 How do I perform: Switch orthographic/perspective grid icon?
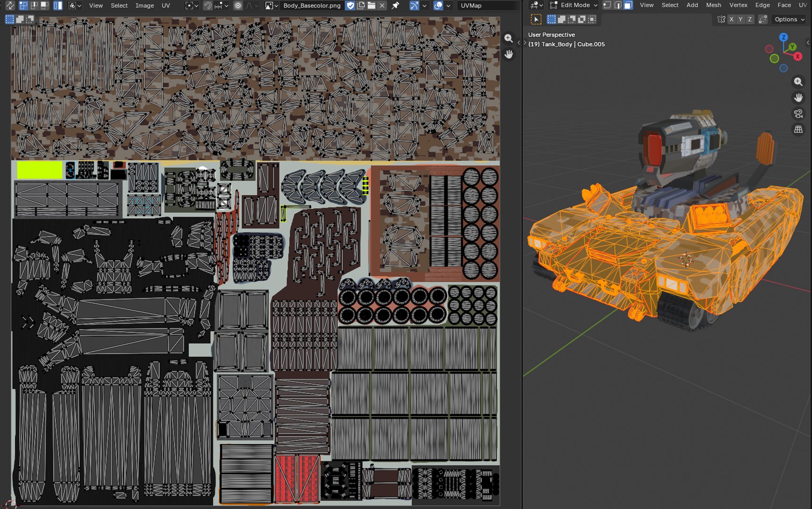coord(798,130)
